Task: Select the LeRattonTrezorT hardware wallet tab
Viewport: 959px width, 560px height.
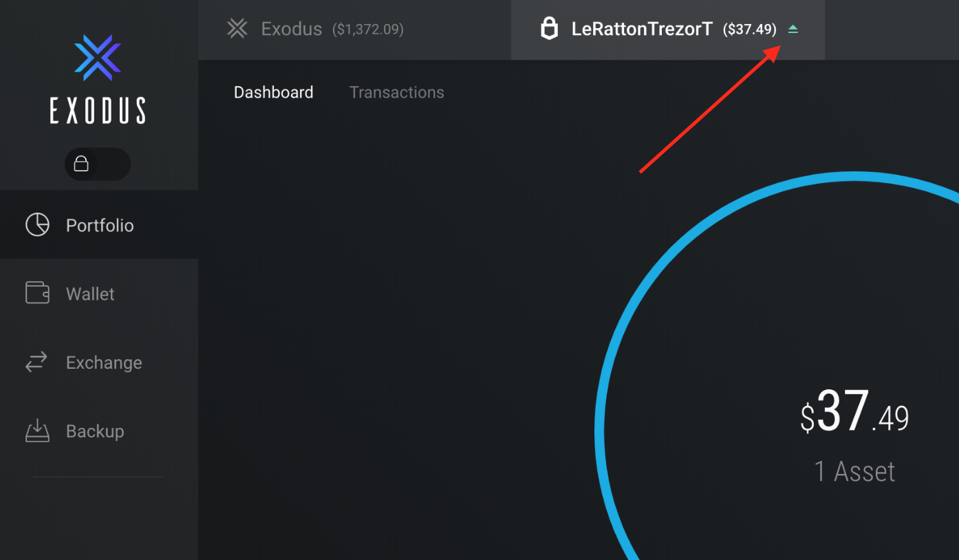Action: pos(668,30)
